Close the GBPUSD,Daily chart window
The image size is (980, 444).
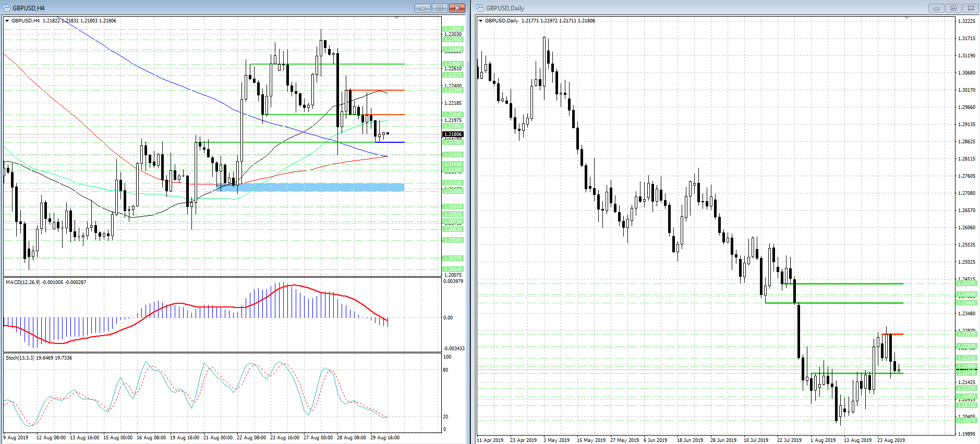[x=970, y=8]
